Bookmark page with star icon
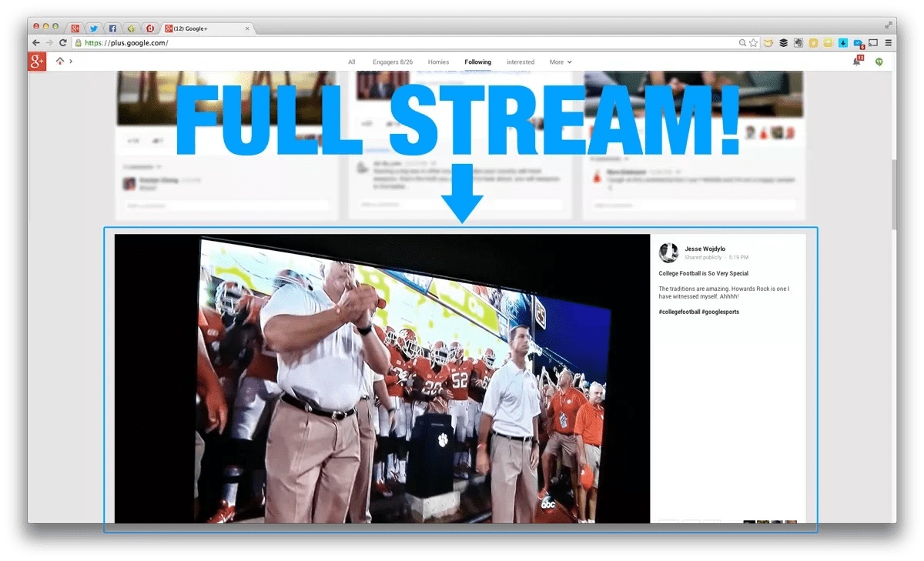This screenshot has width=924, height=561. click(x=754, y=43)
